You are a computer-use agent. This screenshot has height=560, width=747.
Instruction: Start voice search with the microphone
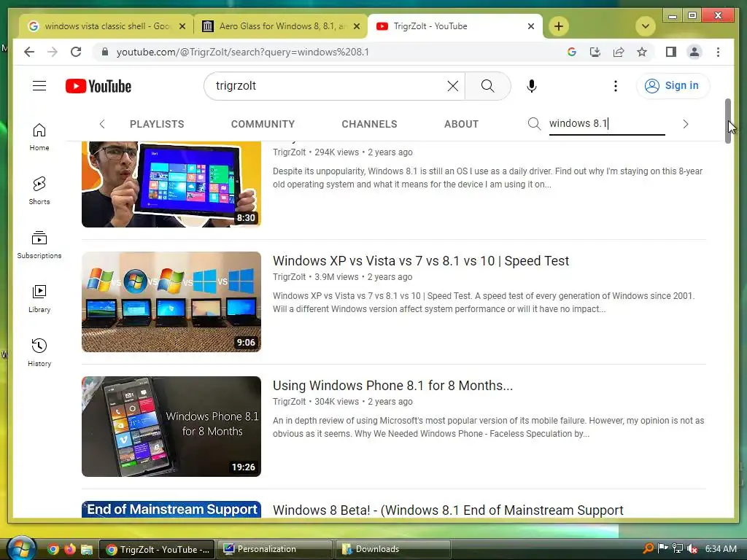pyautogui.click(x=532, y=86)
